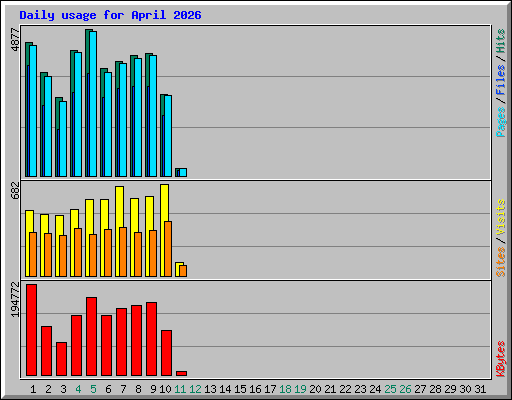Click green weekend day label 19
Screen dimensions: 512x400
tap(300, 389)
